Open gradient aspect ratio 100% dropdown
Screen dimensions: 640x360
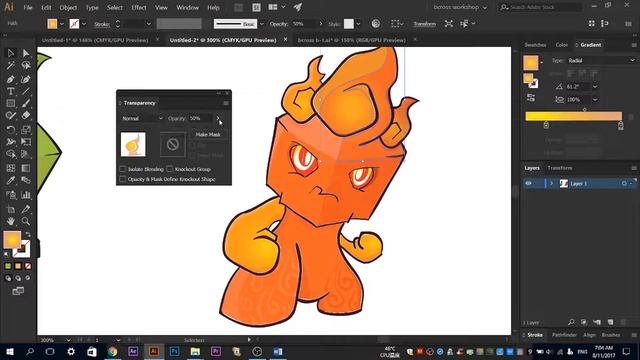point(595,100)
